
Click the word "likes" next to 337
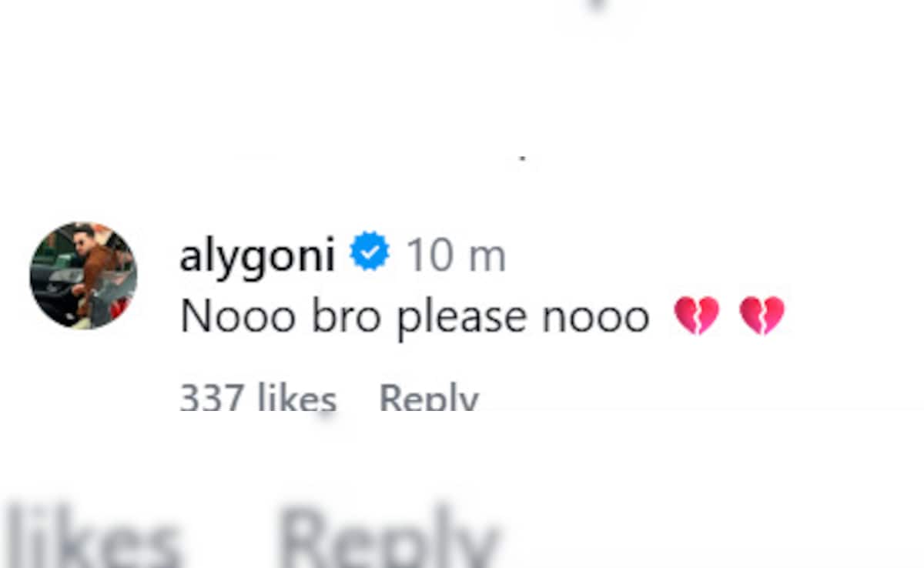(296, 399)
